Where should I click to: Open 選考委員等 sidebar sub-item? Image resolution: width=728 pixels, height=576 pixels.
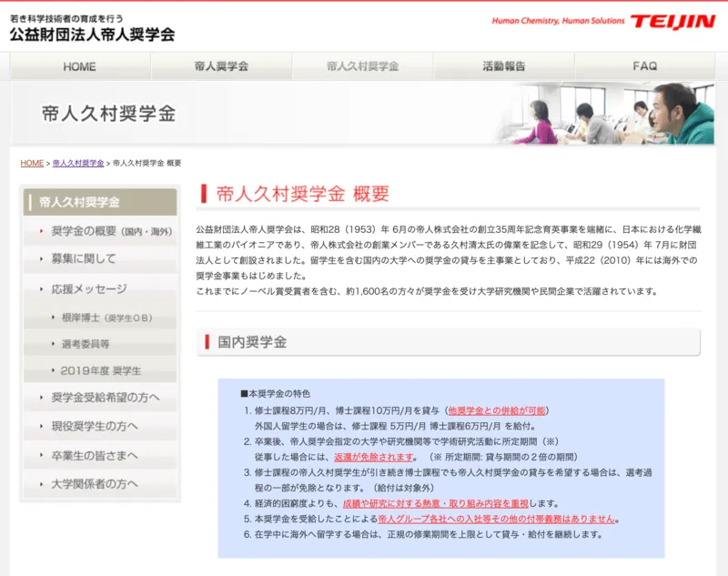[86, 343]
